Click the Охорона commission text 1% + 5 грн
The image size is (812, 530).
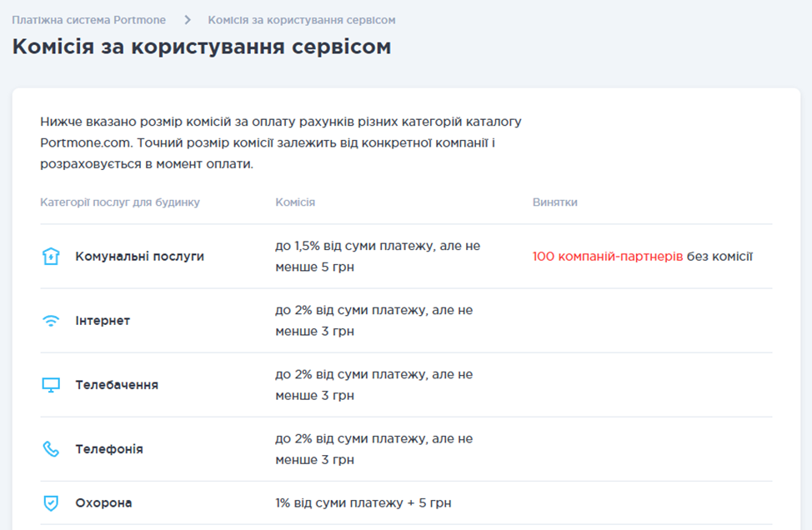[363, 503]
